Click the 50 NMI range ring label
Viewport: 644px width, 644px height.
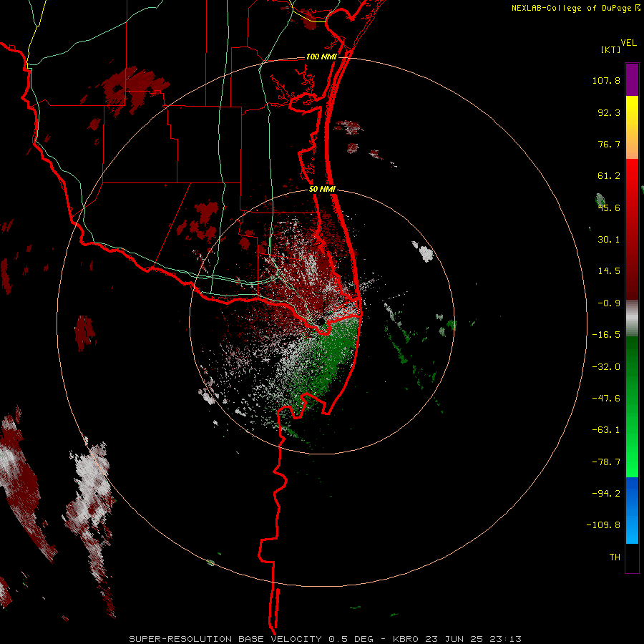323,190
